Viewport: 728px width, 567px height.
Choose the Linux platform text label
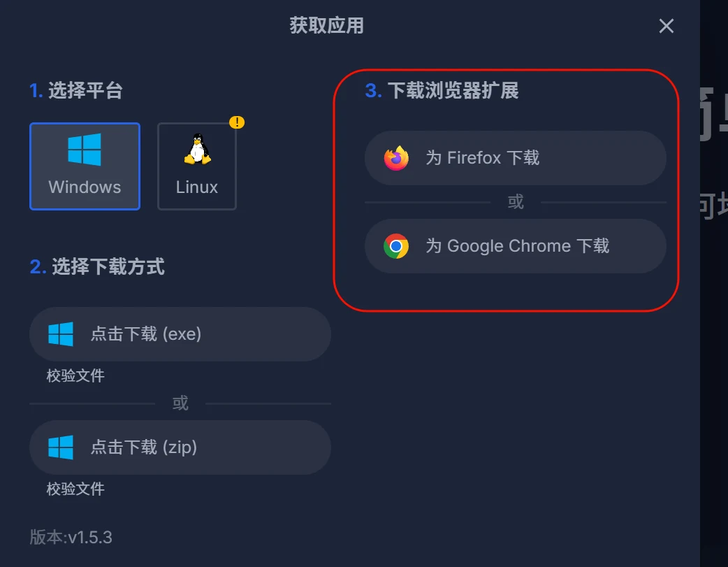point(197,187)
